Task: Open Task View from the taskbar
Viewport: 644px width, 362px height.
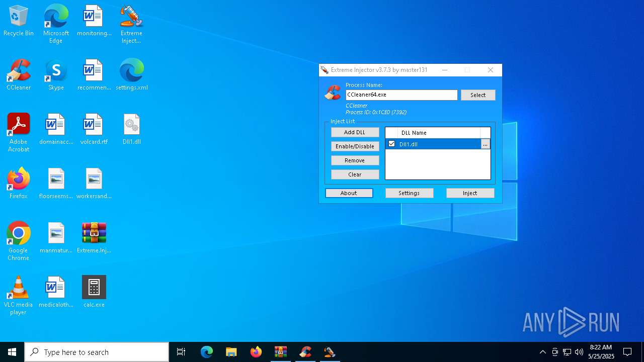Action: click(181, 352)
